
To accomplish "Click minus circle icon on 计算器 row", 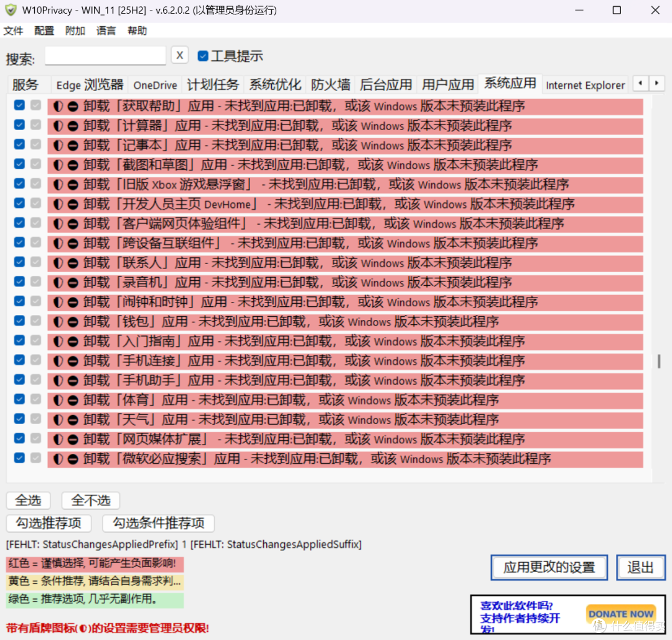I will pos(73,126).
